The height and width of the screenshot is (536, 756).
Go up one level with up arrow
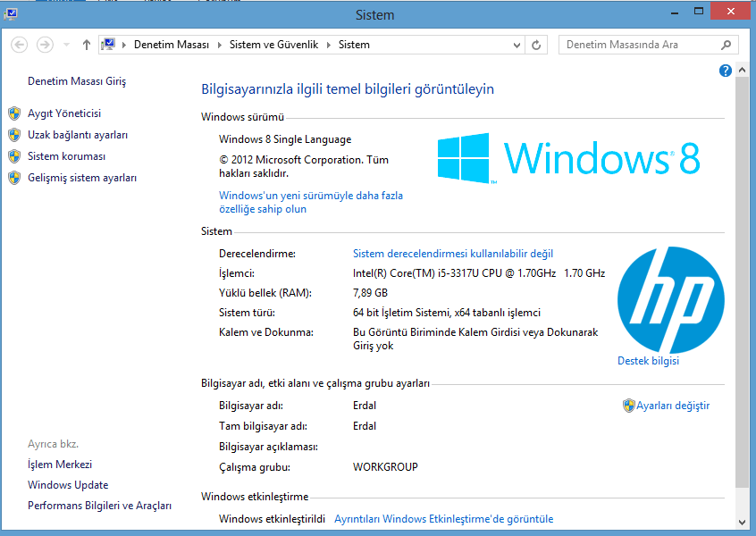(x=87, y=45)
